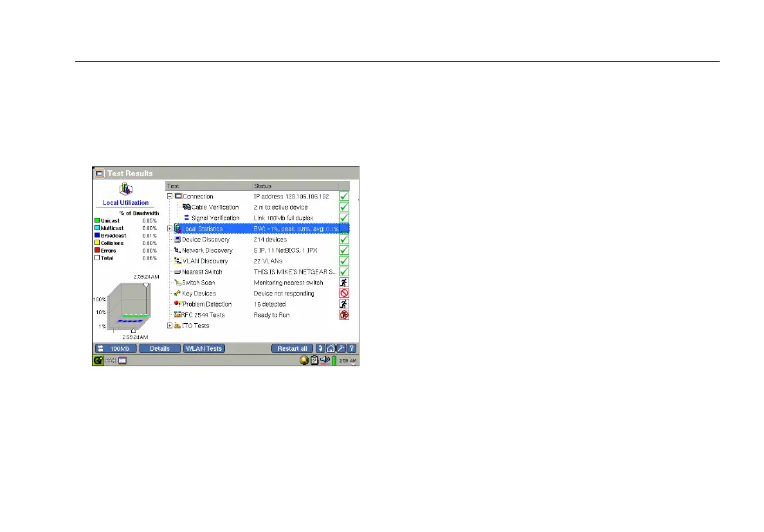Open the Details button
764x532 pixels.
(x=160, y=348)
